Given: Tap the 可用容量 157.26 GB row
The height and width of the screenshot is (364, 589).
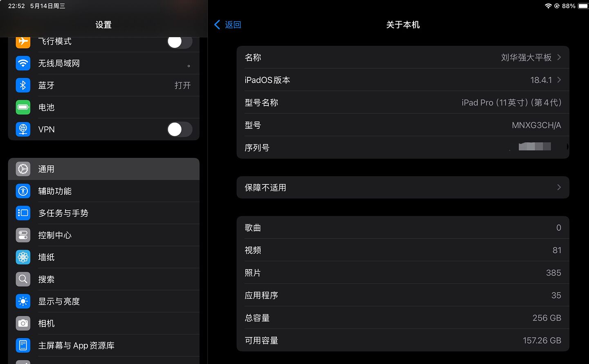Looking at the screenshot, I should 403,340.
